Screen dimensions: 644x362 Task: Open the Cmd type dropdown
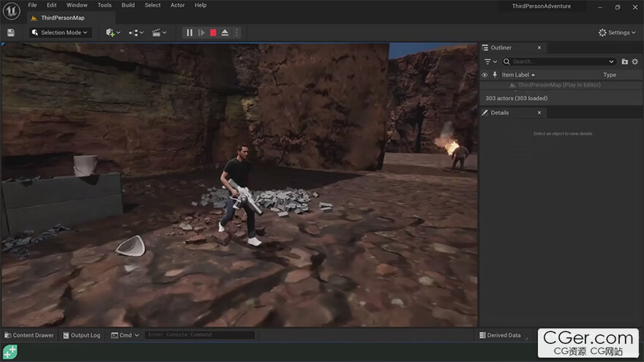(x=125, y=335)
